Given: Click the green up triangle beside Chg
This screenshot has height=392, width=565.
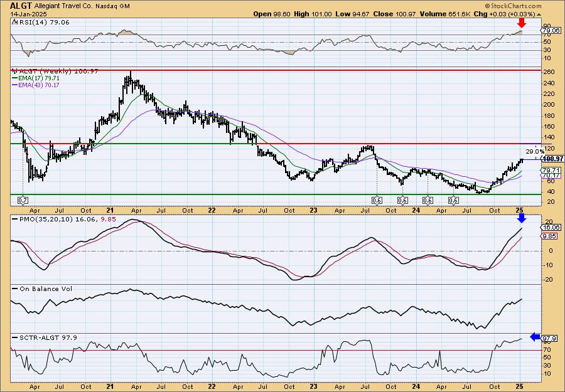Looking at the screenshot, I should [539, 14].
